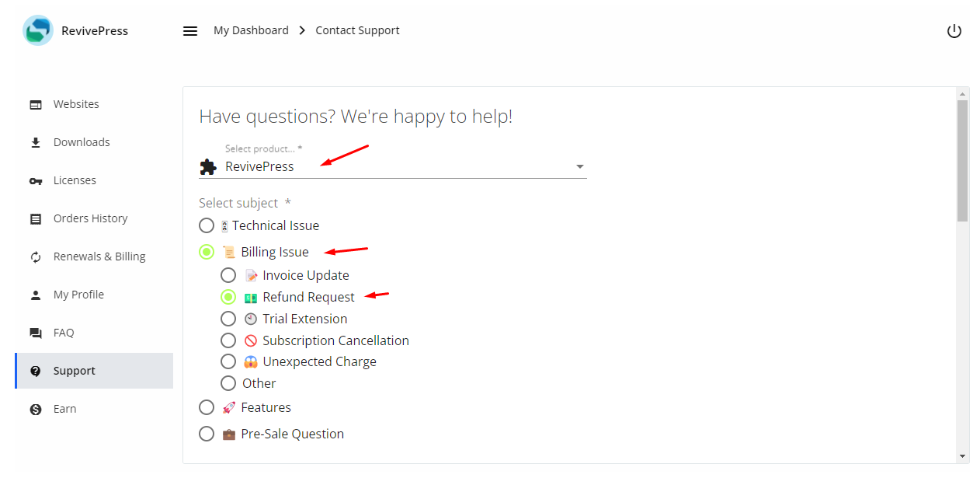Open FAQ in the sidebar
Image resolution: width=980 pixels, height=478 pixels.
[x=94, y=333]
